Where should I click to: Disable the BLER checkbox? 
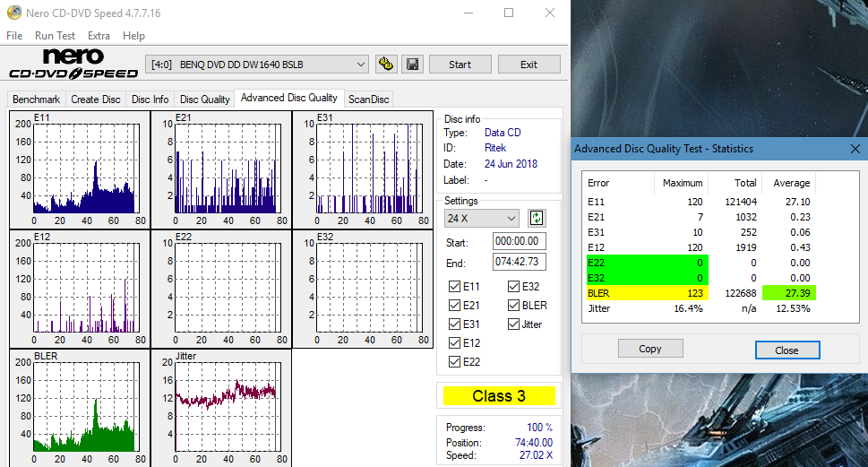[513, 306]
